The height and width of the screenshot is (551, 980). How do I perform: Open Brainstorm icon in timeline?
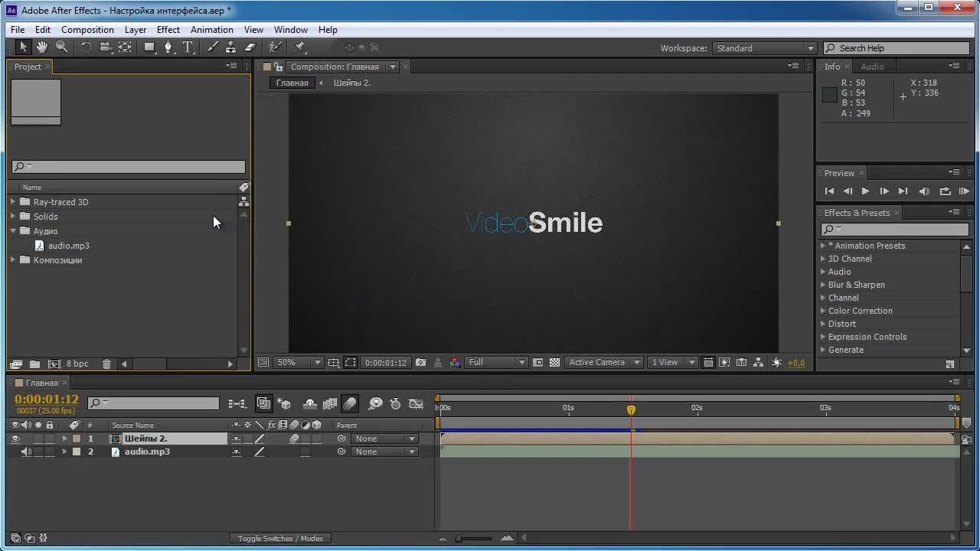pyautogui.click(x=375, y=403)
